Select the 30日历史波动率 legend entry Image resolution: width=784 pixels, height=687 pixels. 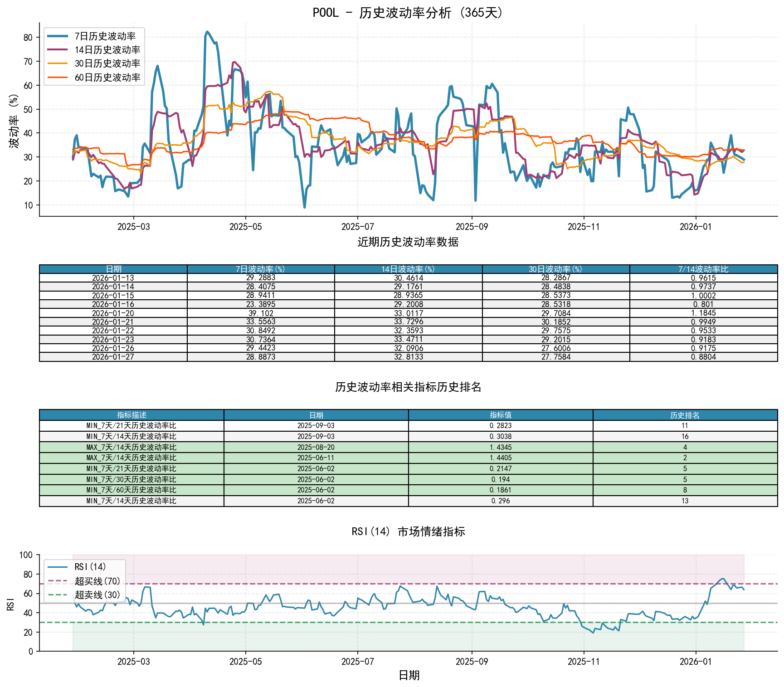(x=107, y=63)
